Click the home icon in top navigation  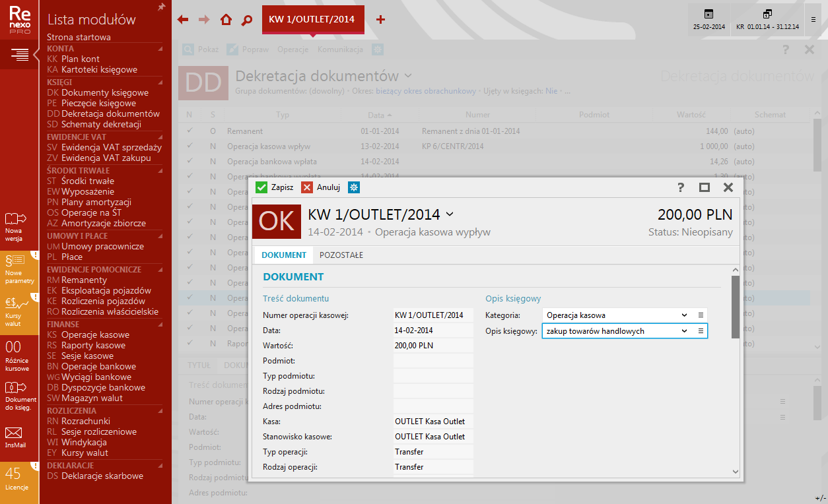click(x=226, y=20)
